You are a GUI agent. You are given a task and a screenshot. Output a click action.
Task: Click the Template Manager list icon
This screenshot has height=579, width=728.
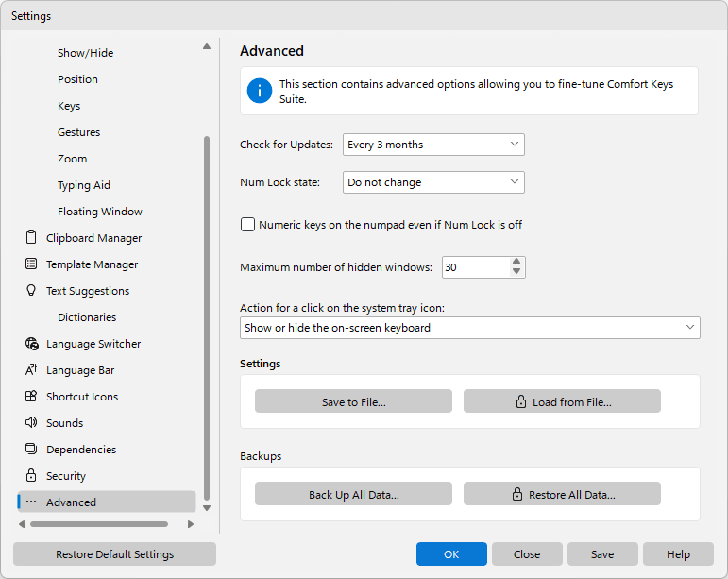pyautogui.click(x=31, y=264)
